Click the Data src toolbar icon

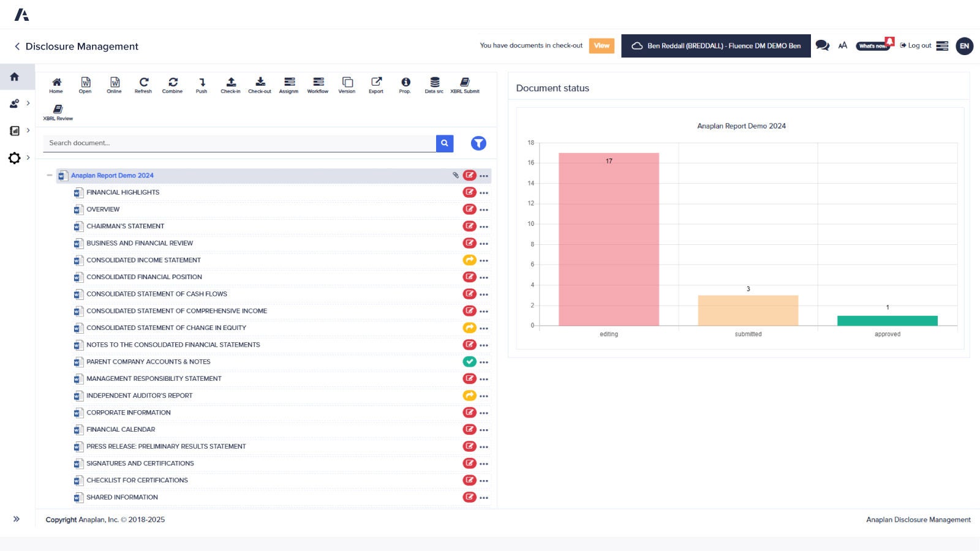(x=434, y=84)
